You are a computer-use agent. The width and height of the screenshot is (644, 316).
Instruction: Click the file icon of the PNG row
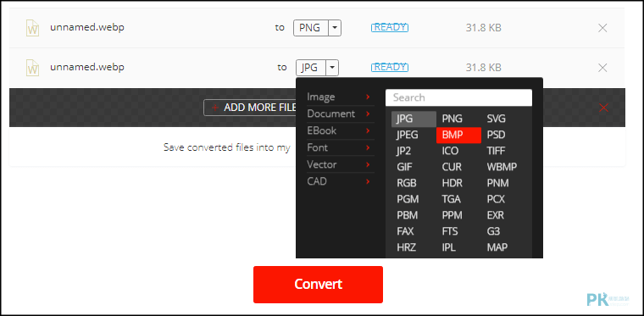tap(32, 28)
